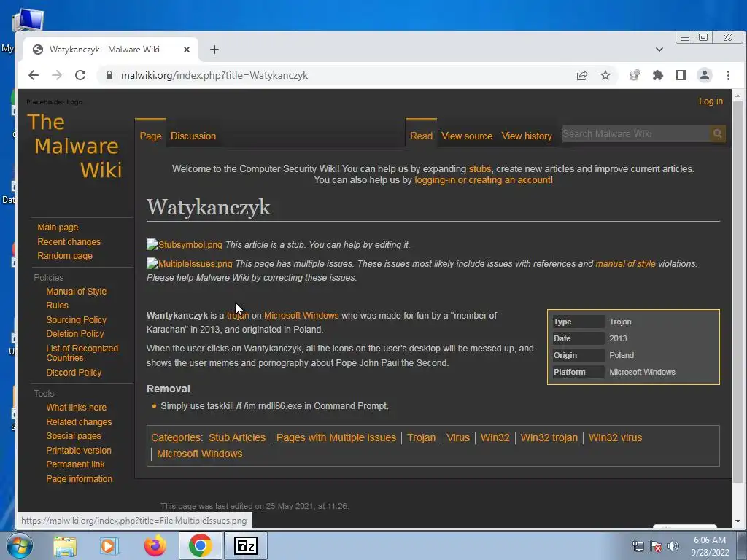
Task: Open Related changes tool link
Action: [x=79, y=422]
